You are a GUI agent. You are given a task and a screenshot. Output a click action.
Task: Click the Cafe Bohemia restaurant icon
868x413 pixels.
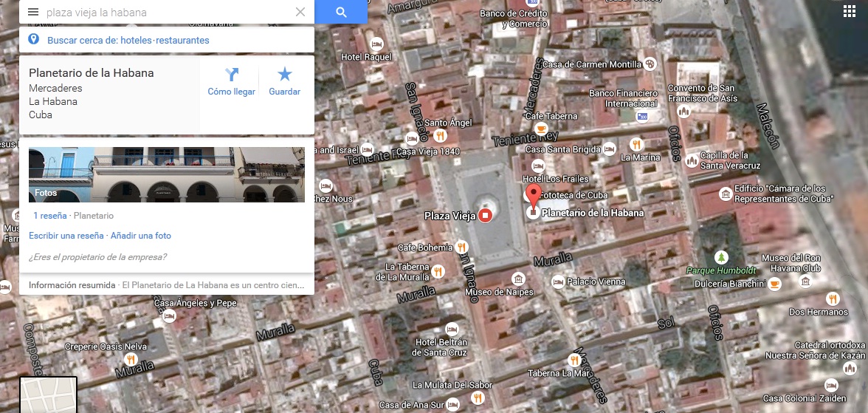(462, 248)
